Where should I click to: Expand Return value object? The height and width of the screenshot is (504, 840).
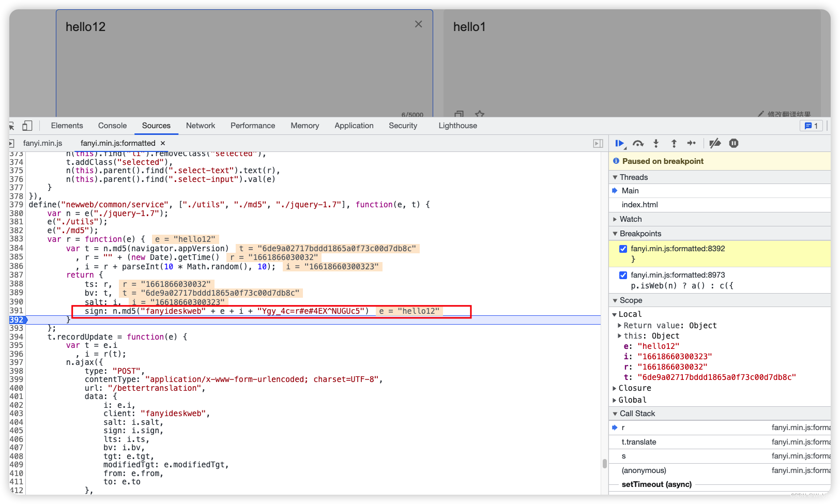pyautogui.click(x=620, y=326)
